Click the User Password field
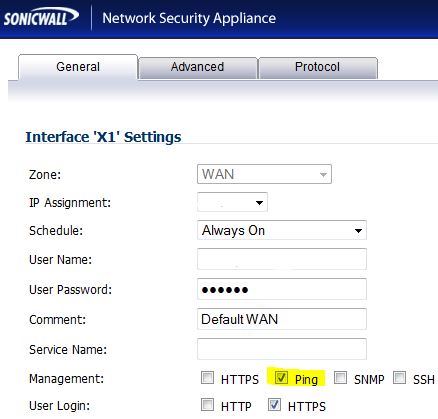 pos(282,289)
